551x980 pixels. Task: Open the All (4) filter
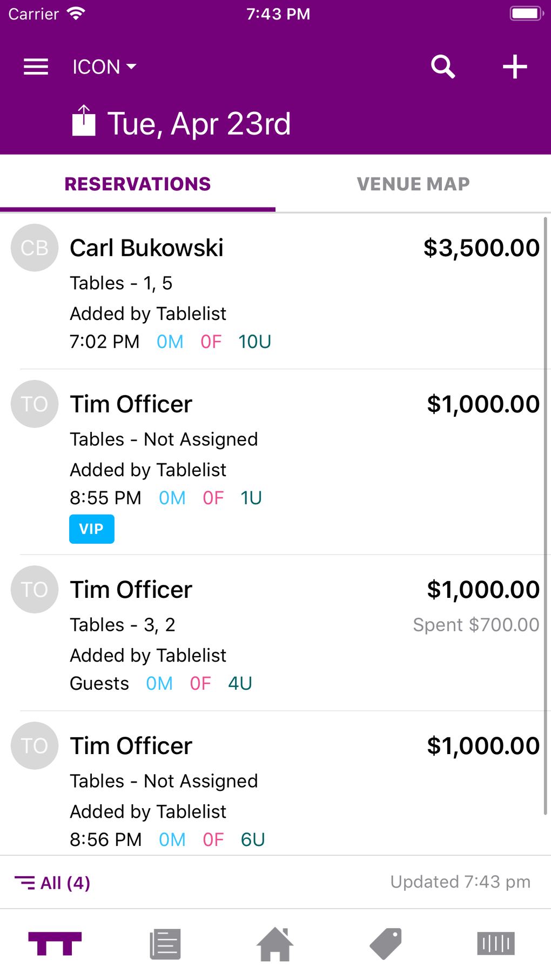53,883
